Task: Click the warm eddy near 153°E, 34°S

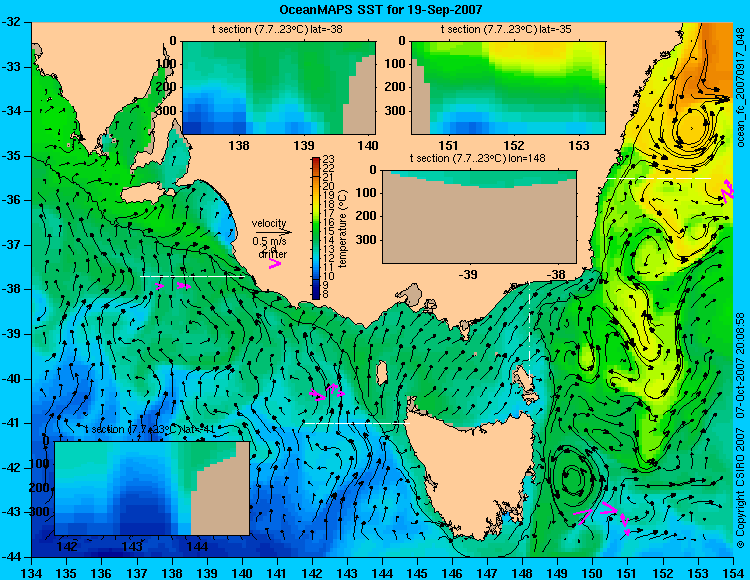Action: pyautogui.click(x=692, y=128)
